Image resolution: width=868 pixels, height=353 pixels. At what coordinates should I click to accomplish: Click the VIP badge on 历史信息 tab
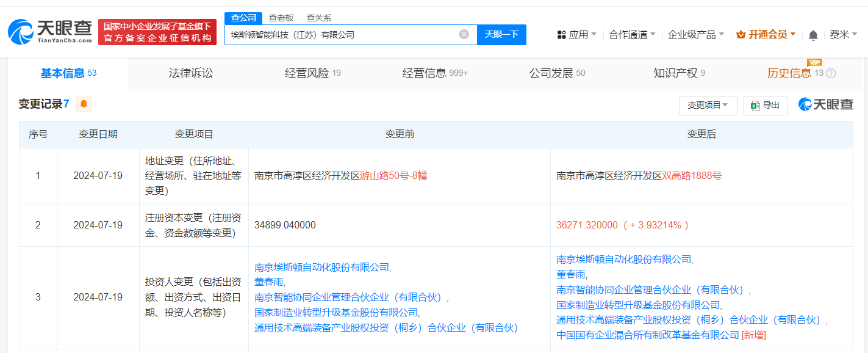[x=815, y=62]
